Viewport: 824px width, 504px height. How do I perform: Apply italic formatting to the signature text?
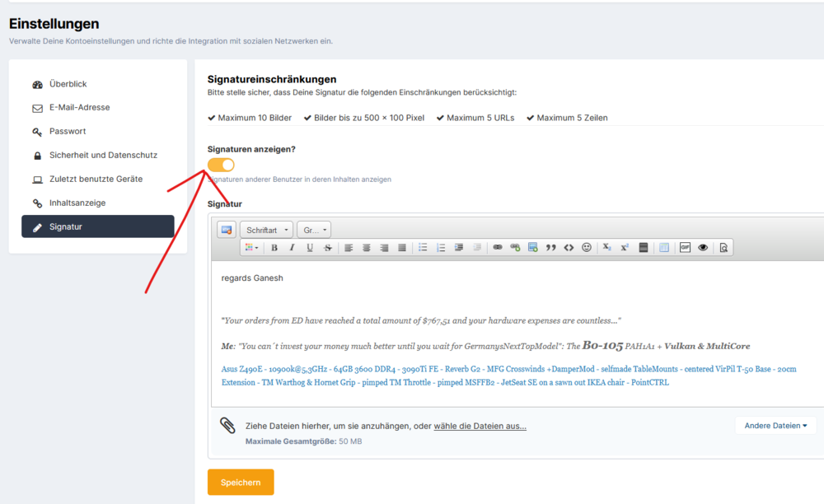[291, 247]
